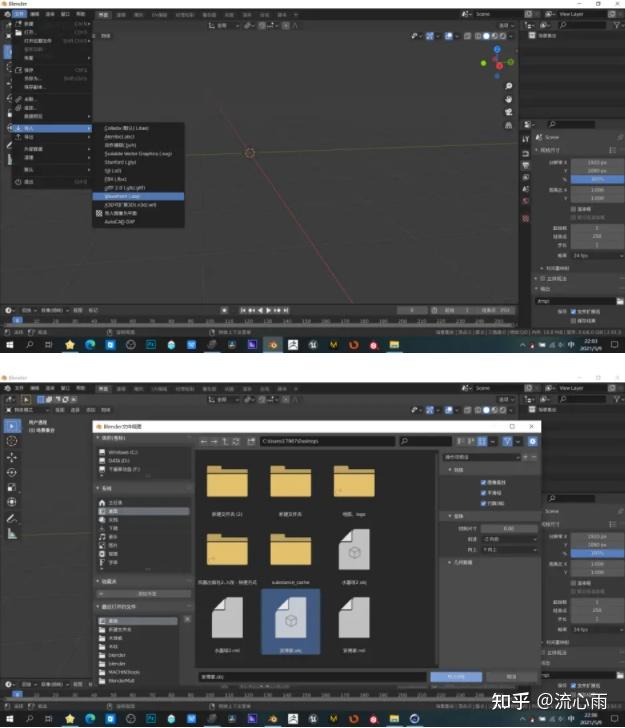Toggle checkbox below File Extensions in upper window
Image resolution: width=625 pixels, height=728 pixels.
(573, 321)
